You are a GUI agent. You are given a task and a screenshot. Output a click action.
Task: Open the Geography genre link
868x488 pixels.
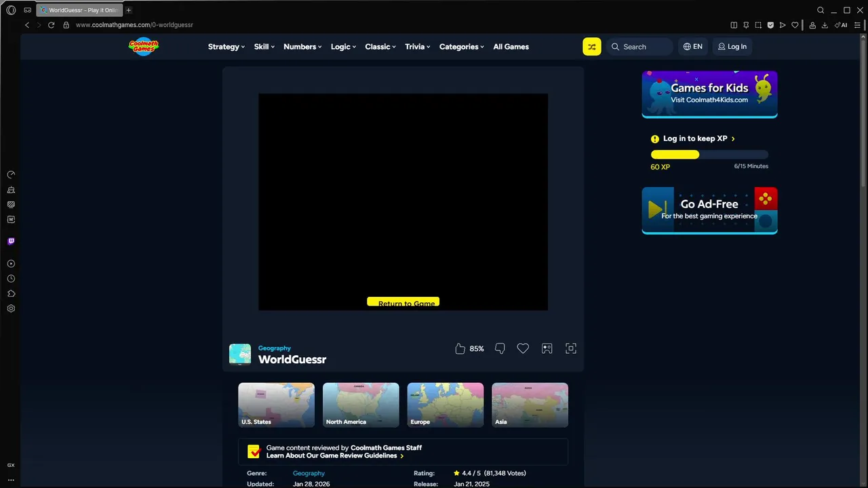(x=309, y=473)
